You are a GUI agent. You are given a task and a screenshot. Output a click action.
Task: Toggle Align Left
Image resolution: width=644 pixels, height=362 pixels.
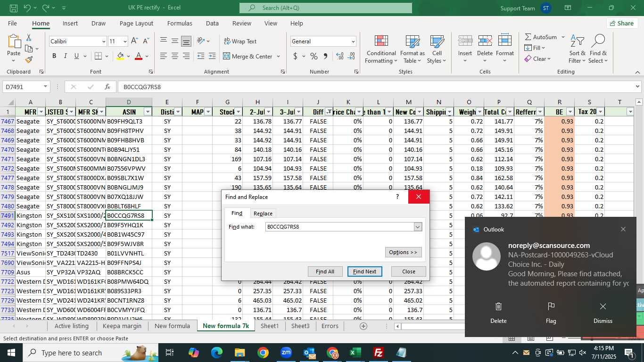[x=164, y=56]
